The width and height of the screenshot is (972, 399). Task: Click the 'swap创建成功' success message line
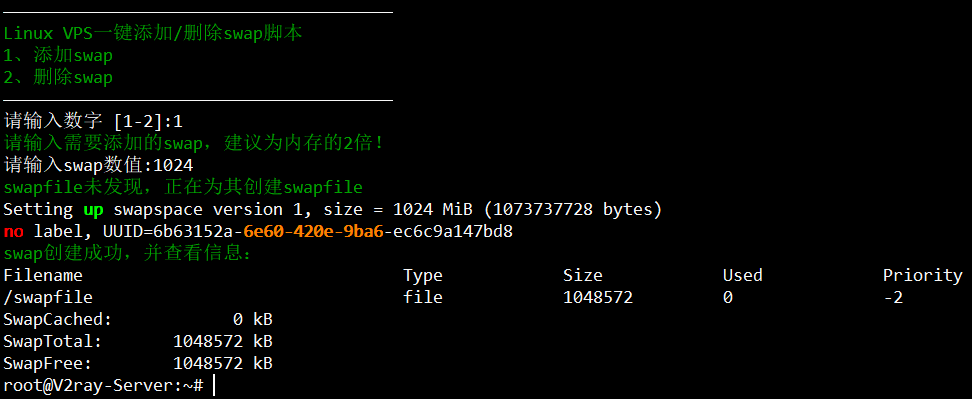(x=128, y=254)
